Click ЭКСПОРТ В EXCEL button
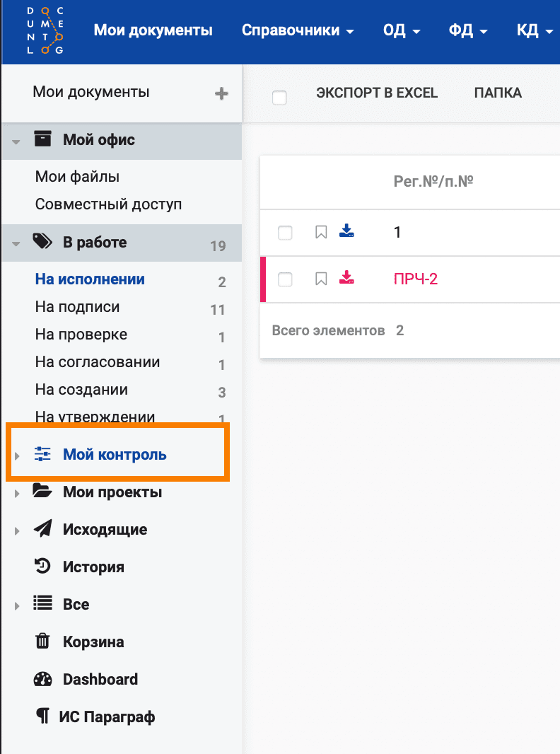This screenshot has width=560, height=754. [377, 93]
